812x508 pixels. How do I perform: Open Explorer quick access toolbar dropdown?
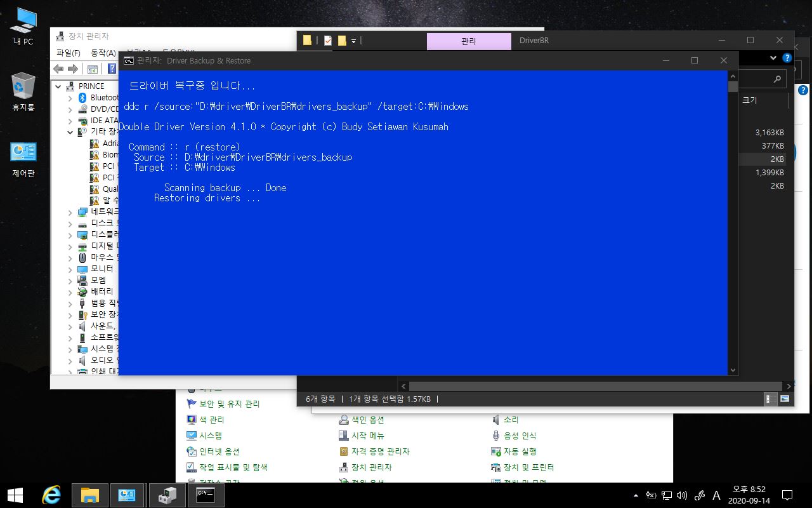coord(353,41)
